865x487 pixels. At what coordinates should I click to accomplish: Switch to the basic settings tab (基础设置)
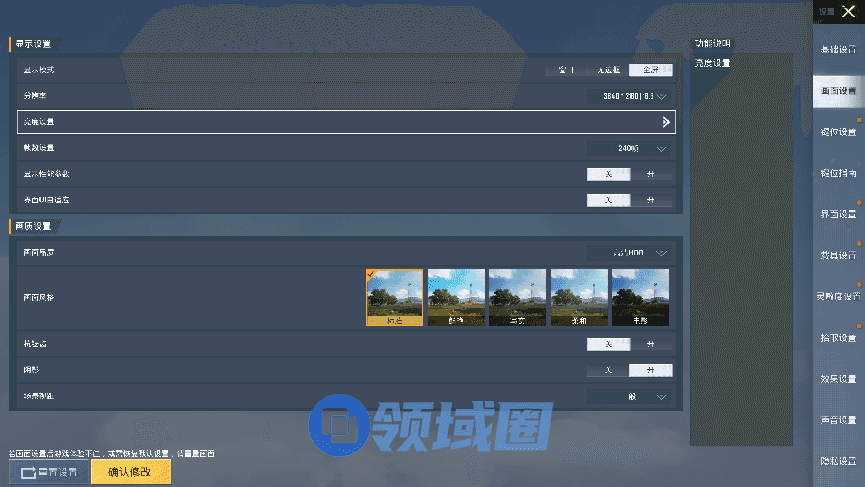pos(838,49)
